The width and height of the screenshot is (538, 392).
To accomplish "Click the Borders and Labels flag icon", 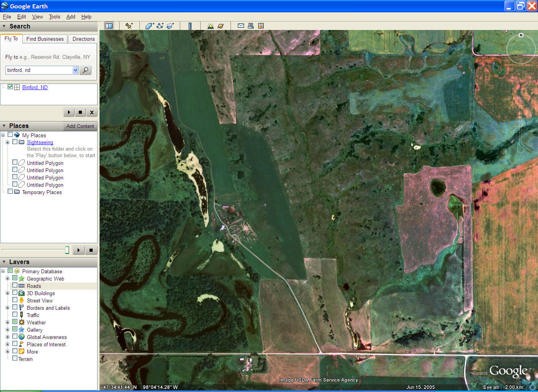I will pos(22,307).
